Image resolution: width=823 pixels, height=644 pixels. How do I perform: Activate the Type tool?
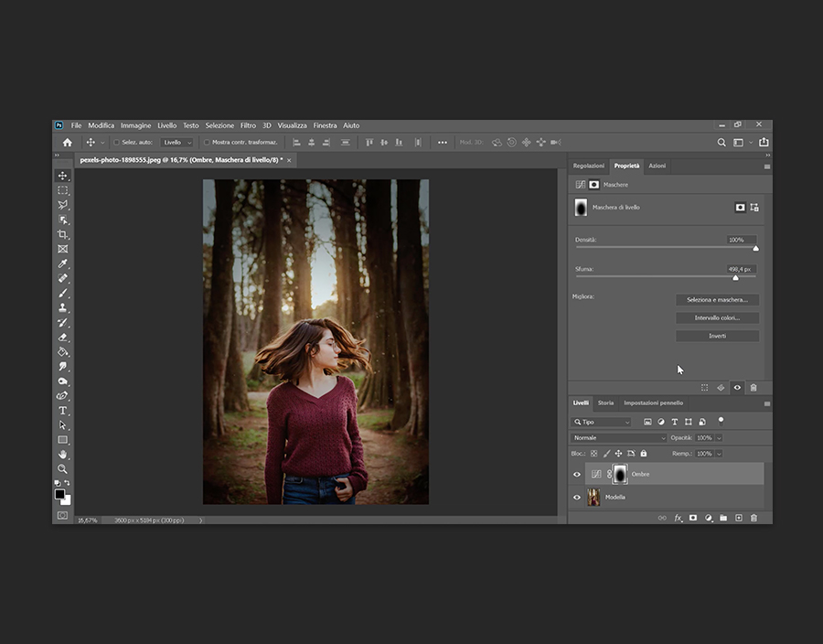point(63,411)
